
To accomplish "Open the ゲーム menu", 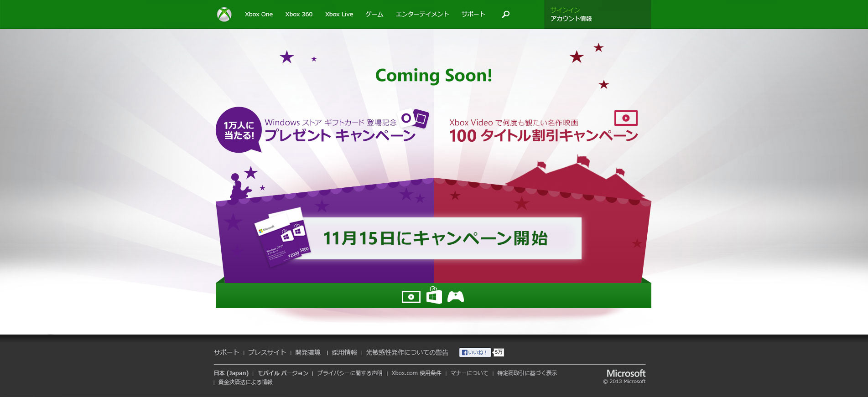I will (x=374, y=15).
